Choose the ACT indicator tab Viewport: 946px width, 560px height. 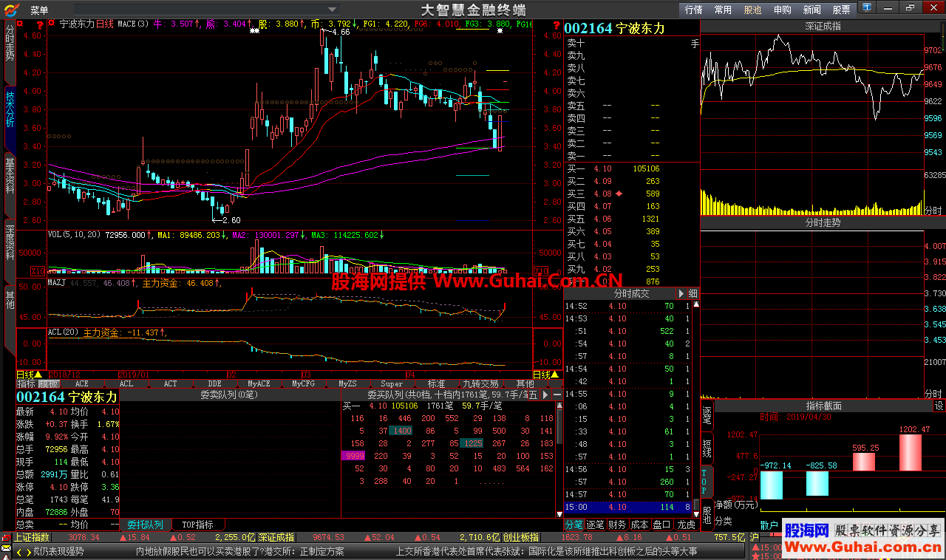(171, 384)
